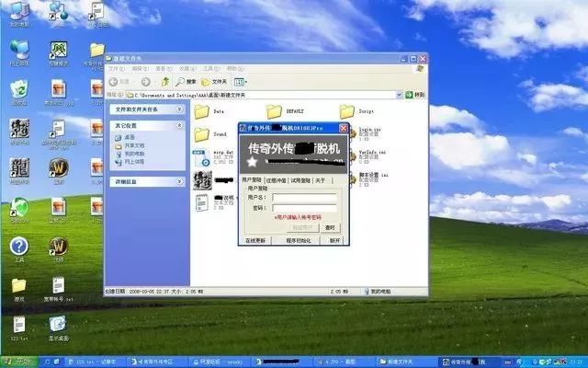The height and width of the screenshot is (368, 588).
Task: Switch to the Register/Recharge (注册冲值) tab
Action: click(x=277, y=180)
